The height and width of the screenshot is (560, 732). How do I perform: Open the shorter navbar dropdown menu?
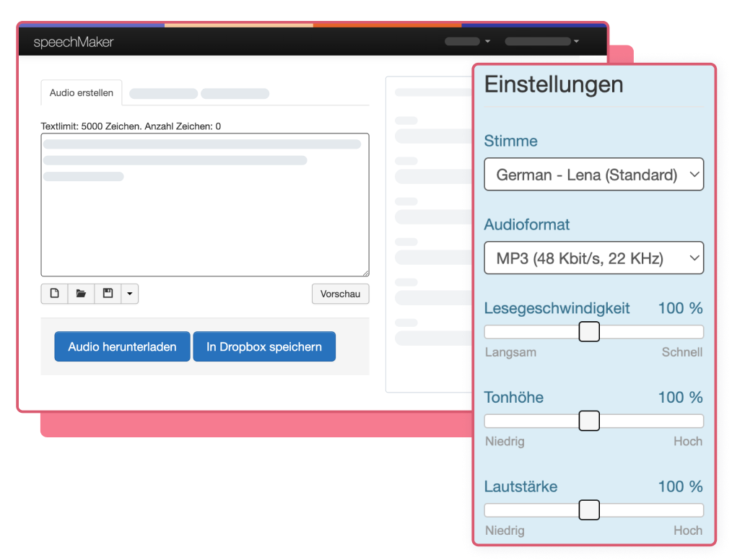pyautogui.click(x=468, y=42)
